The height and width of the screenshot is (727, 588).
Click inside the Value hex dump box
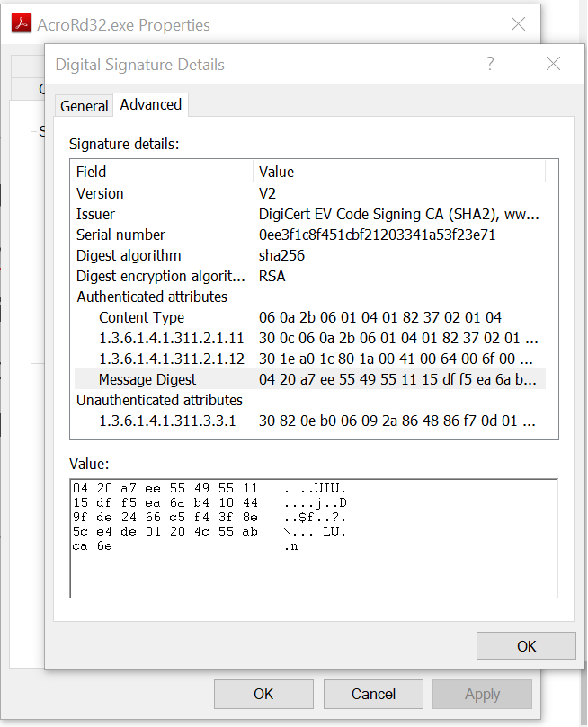pos(314,538)
